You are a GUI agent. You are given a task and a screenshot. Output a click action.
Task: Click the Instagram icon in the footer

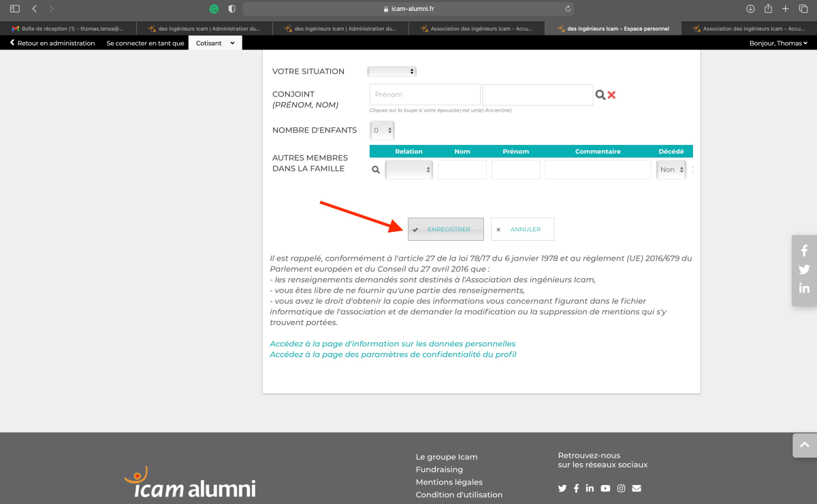point(621,488)
